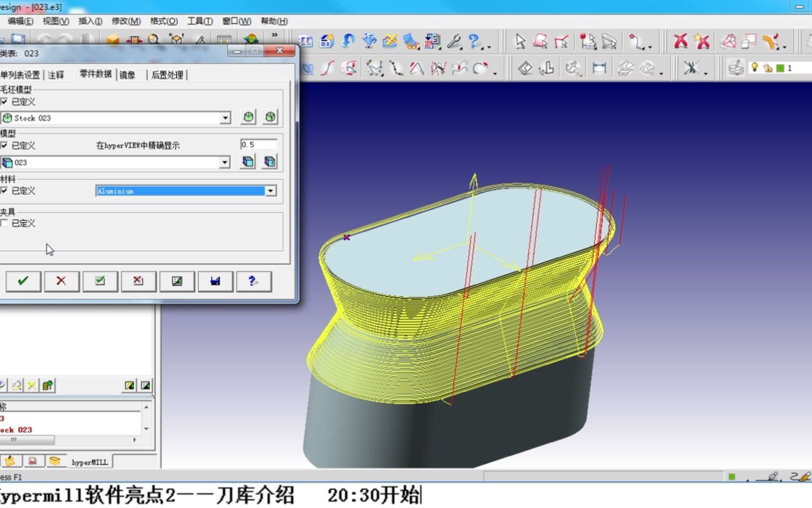Enable 已定义 checkbox under 夹具

(4, 223)
